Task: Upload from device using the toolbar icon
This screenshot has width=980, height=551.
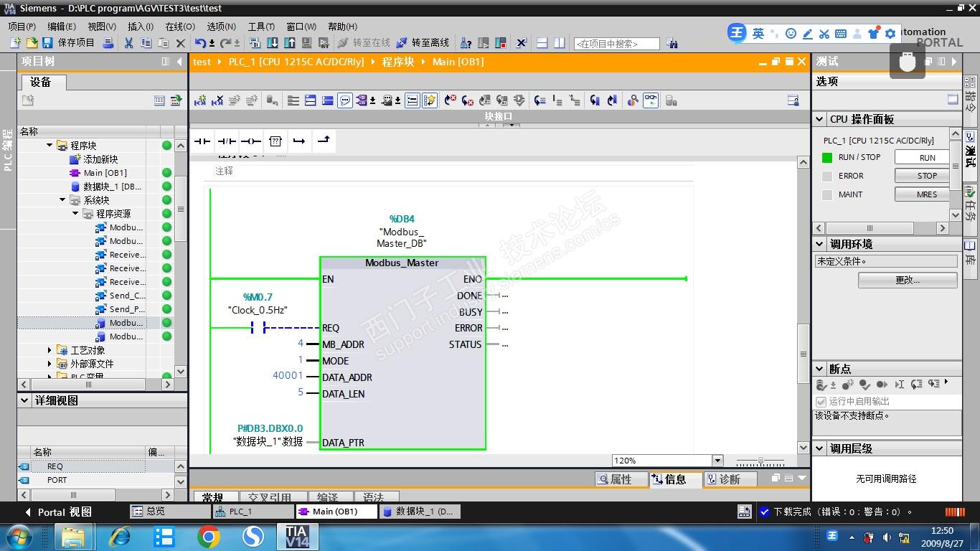Action: pos(290,43)
